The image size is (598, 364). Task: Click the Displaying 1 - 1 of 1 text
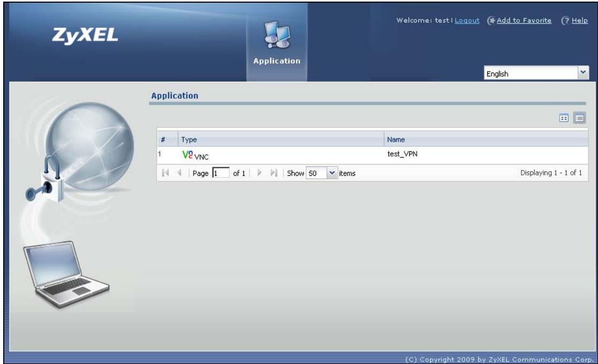click(x=551, y=173)
